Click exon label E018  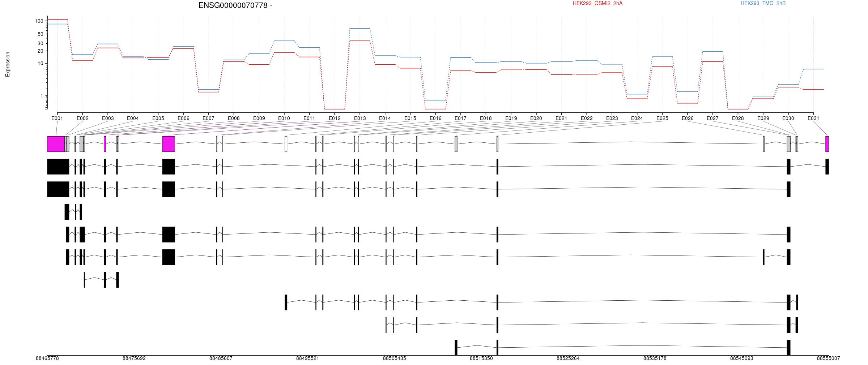pyautogui.click(x=486, y=118)
